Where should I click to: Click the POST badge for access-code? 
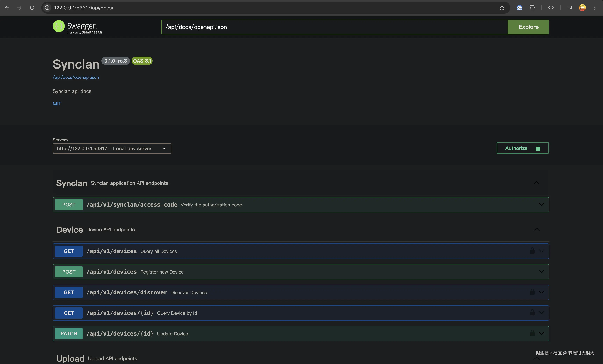click(69, 205)
